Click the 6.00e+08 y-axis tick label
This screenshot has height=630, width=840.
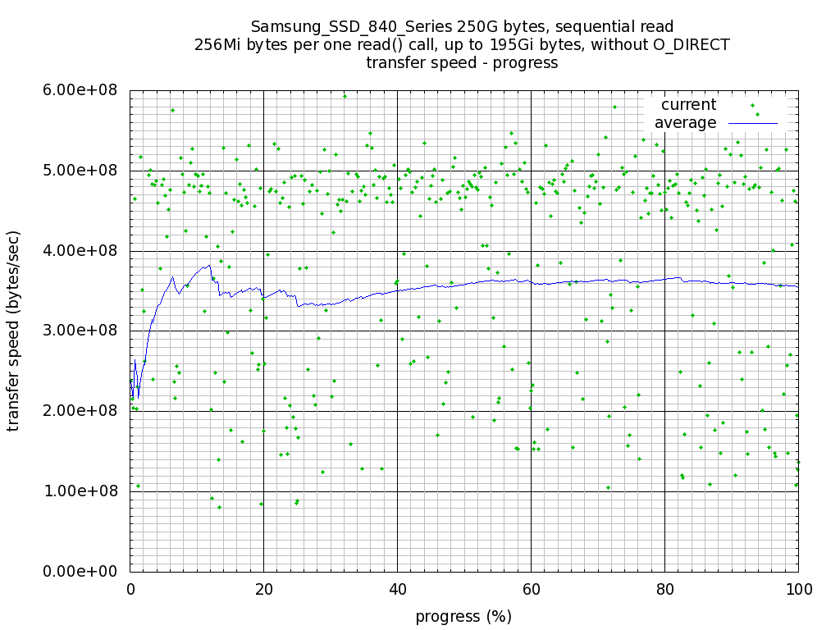pyautogui.click(x=80, y=90)
